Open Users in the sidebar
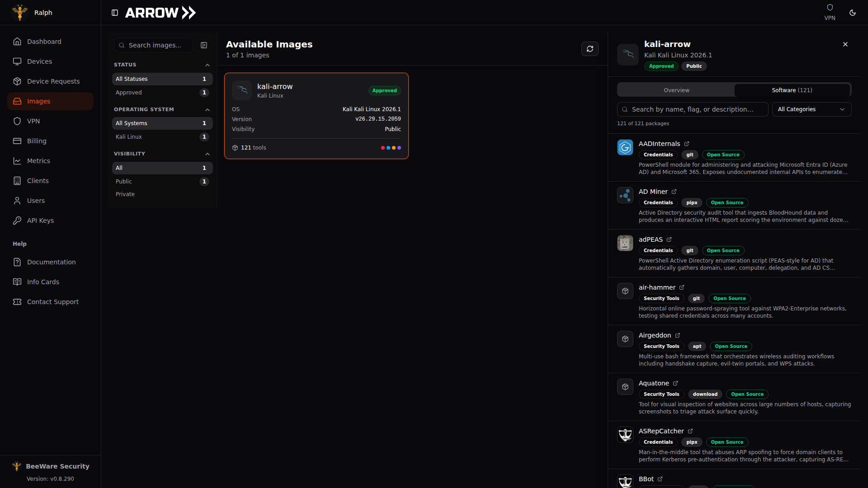868x488 pixels. 50,201
